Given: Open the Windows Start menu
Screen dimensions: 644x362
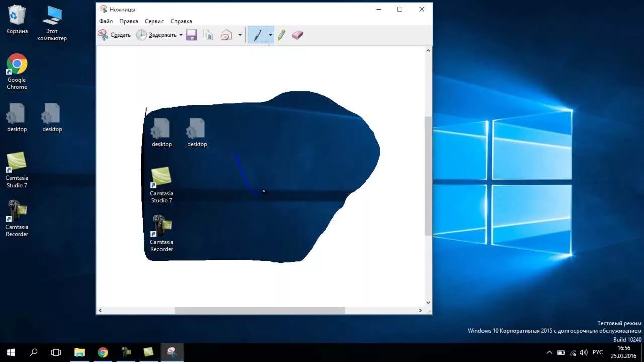Looking at the screenshot, I should 11,352.
